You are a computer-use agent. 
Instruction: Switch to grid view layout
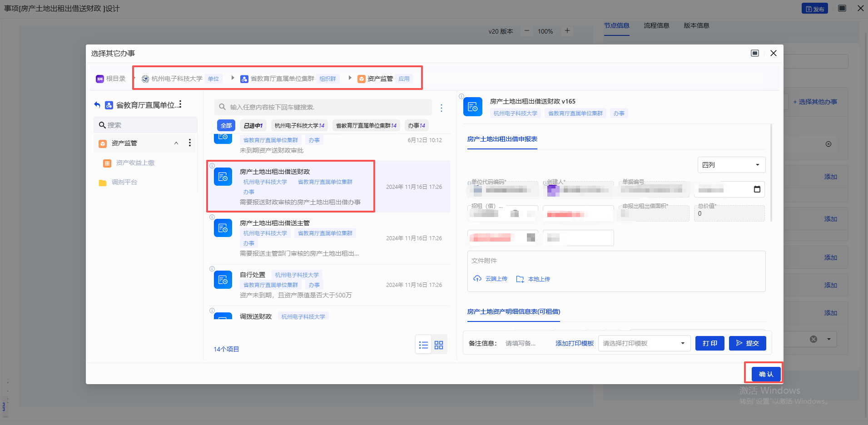[x=439, y=345]
